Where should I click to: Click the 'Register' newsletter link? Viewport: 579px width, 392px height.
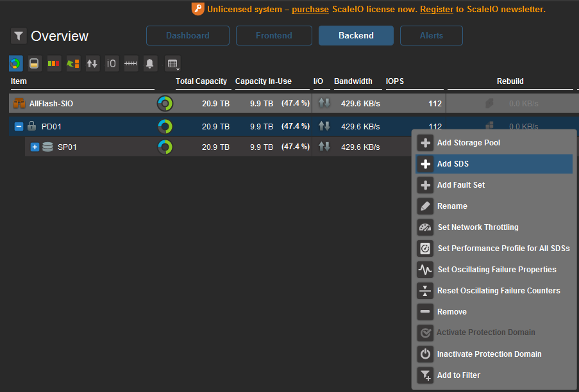[x=437, y=9]
